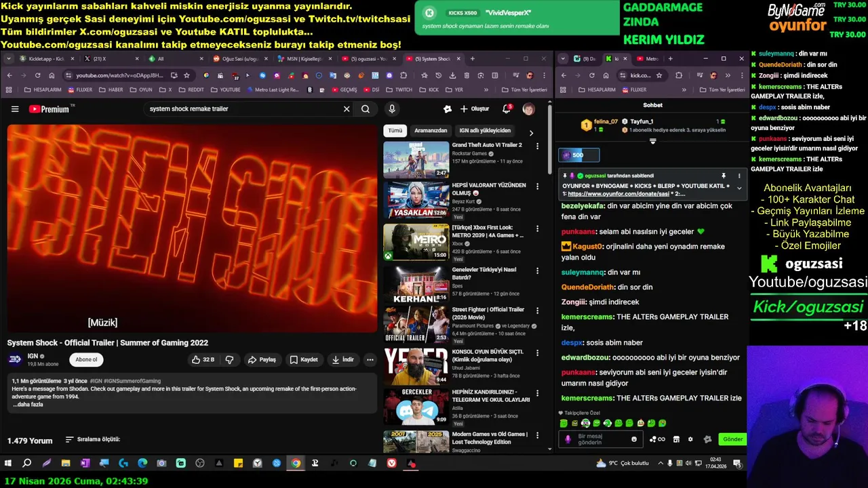Open the Metro 2039 Xbox First Look thumbnail

tap(416, 242)
